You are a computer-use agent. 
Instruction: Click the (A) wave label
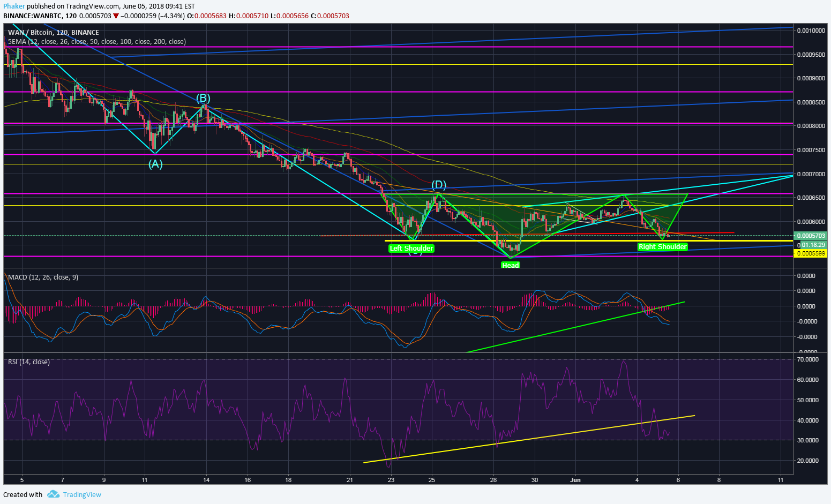[x=155, y=164]
